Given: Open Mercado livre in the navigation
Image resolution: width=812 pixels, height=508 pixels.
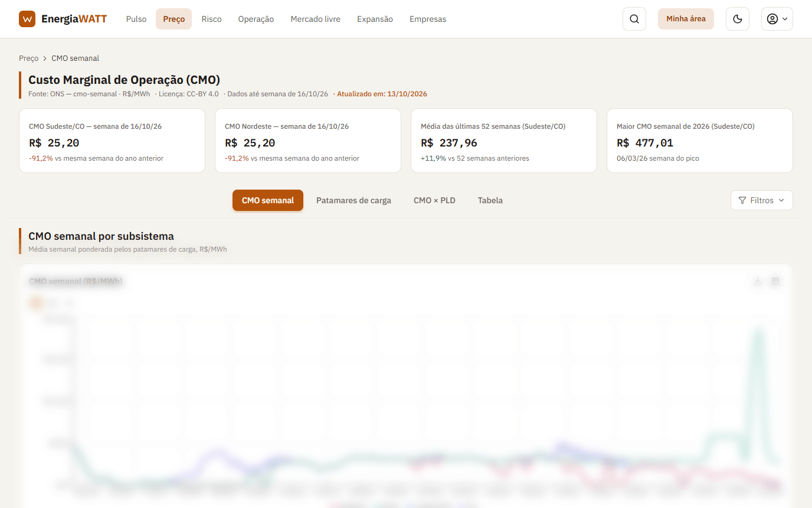Looking at the screenshot, I should point(315,19).
